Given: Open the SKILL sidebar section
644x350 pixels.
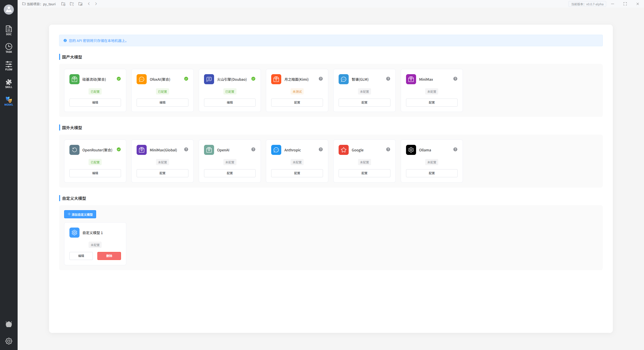Looking at the screenshot, I should (x=9, y=83).
